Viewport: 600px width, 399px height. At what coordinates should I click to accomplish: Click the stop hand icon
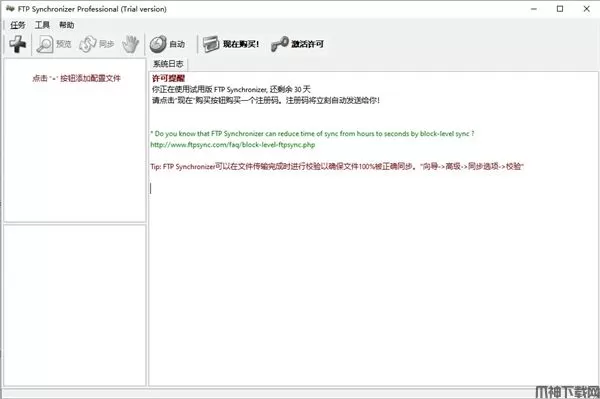point(130,44)
